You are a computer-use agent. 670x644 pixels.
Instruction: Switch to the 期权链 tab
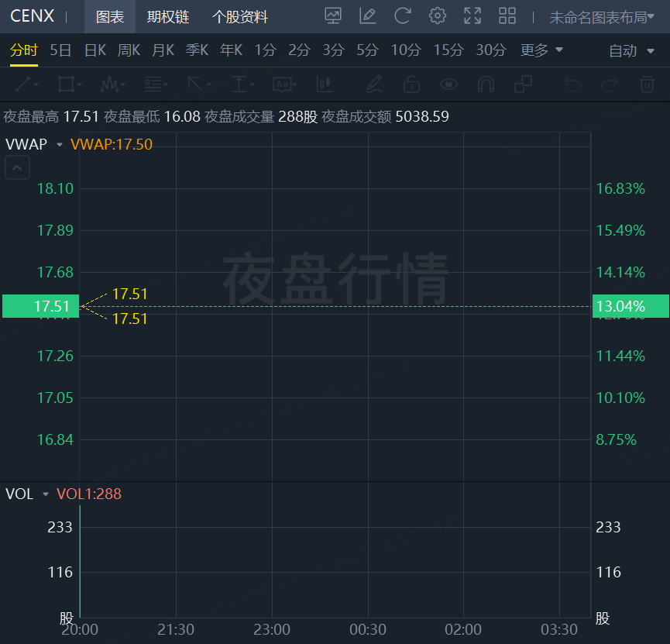point(168,17)
